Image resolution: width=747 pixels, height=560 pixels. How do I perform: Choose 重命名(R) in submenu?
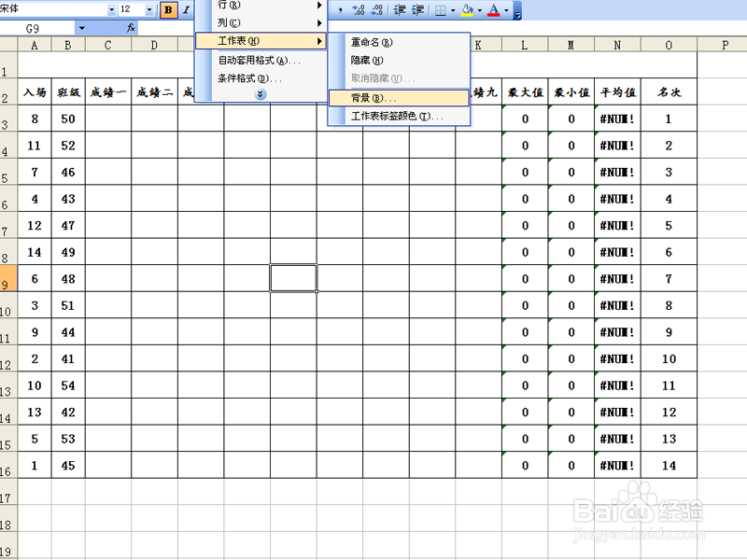tap(399, 42)
